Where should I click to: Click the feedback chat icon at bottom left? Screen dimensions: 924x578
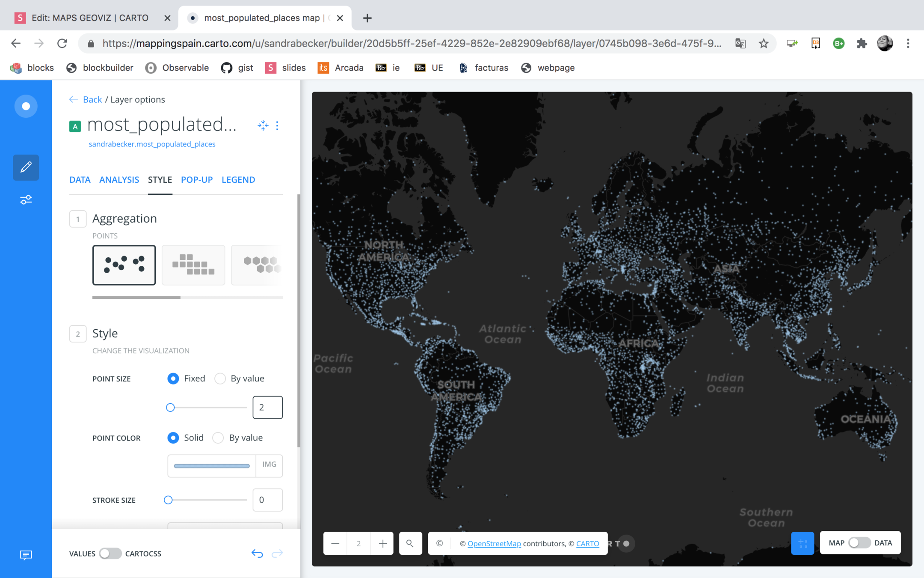(26, 555)
